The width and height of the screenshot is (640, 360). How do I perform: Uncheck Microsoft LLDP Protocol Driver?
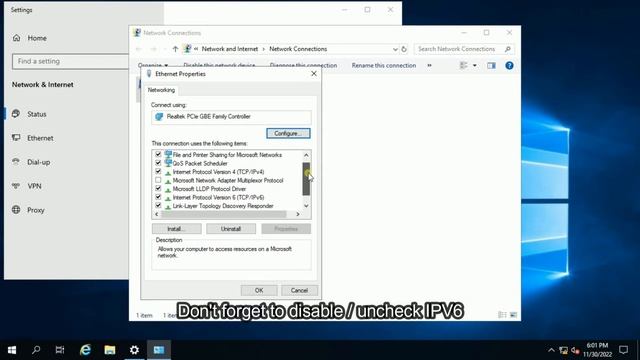tap(158, 189)
